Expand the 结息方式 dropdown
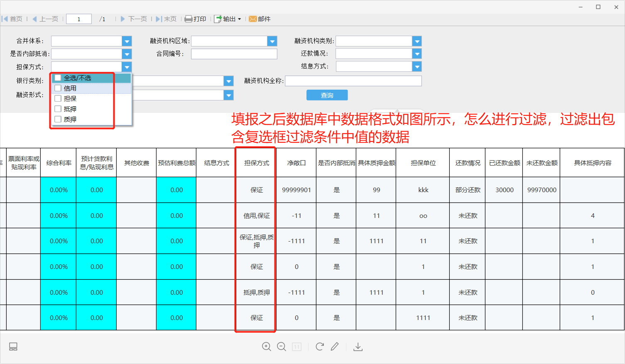Image resolution: width=625 pixels, height=364 pixels. [x=417, y=66]
